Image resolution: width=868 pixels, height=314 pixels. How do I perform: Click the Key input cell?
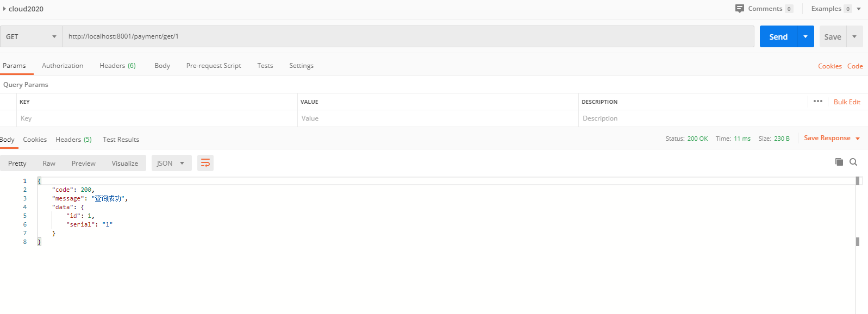pos(157,118)
